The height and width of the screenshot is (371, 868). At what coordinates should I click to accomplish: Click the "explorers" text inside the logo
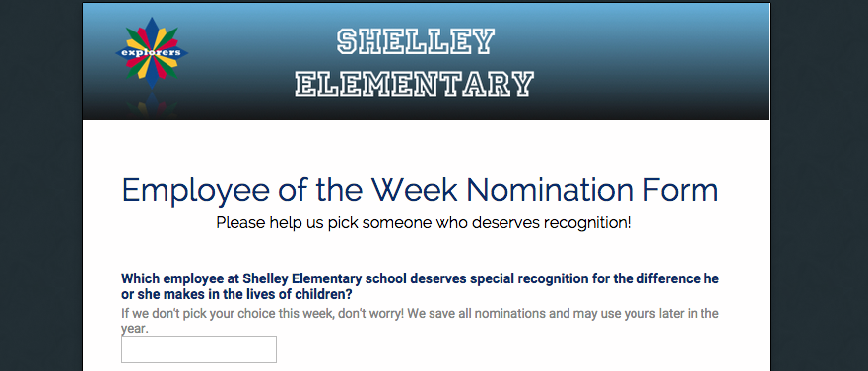point(152,53)
